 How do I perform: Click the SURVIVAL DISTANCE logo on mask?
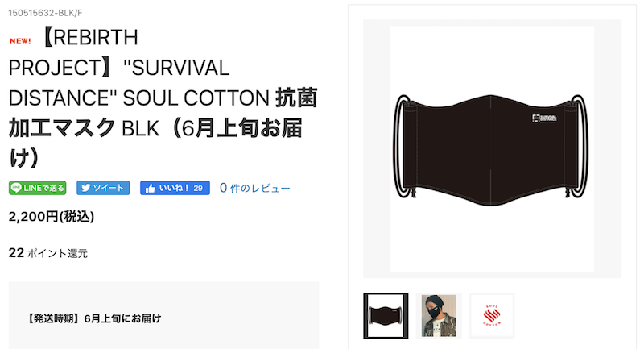pos(544,118)
